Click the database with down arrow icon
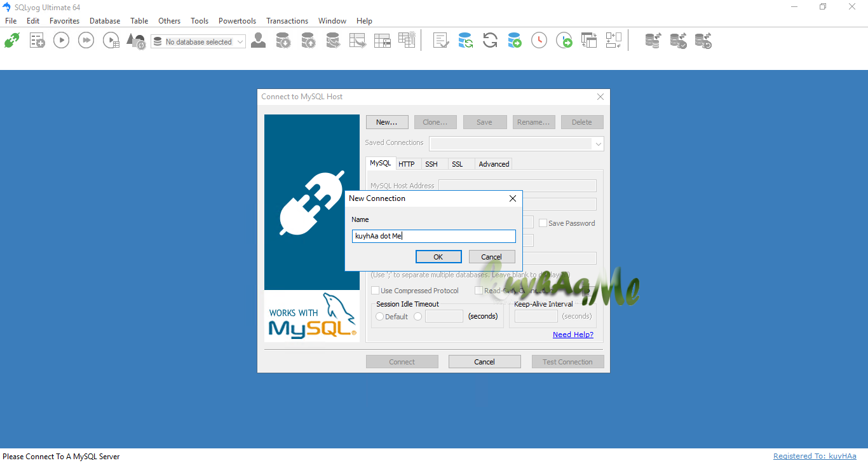868x463 pixels. (x=283, y=41)
